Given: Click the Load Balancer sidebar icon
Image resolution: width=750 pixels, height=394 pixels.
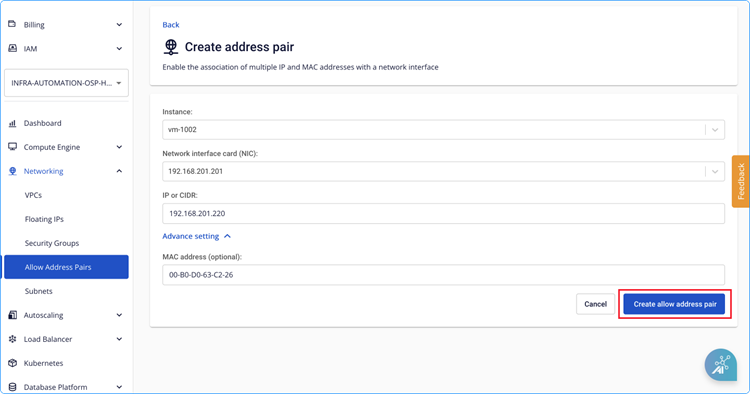Looking at the screenshot, I should pyautogui.click(x=12, y=339).
